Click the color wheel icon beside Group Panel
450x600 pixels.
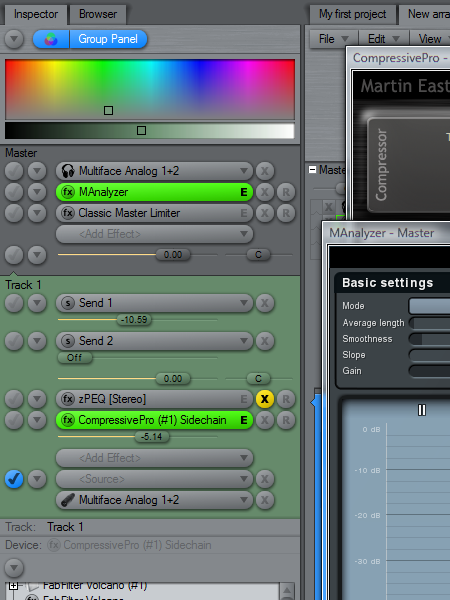pyautogui.click(x=51, y=39)
